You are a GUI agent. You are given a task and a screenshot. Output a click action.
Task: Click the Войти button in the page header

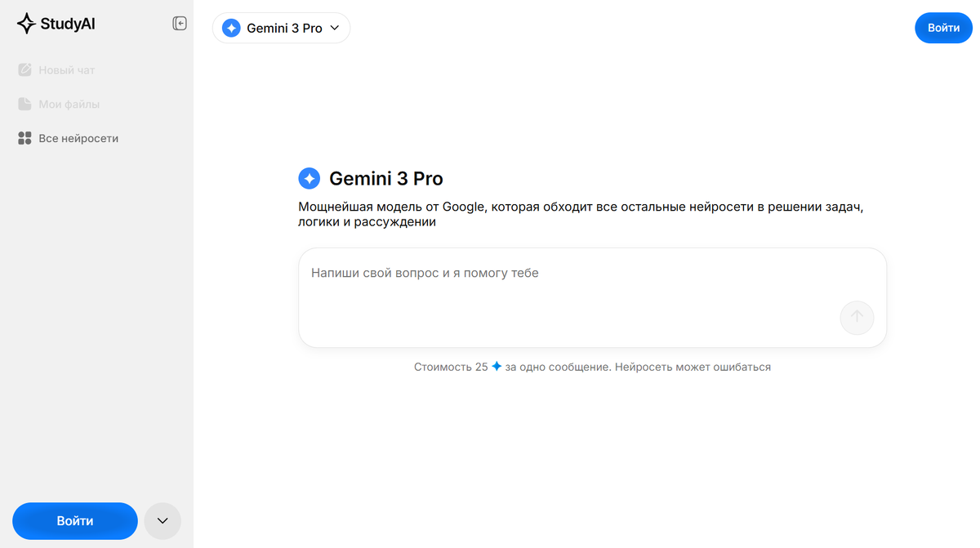click(x=943, y=28)
